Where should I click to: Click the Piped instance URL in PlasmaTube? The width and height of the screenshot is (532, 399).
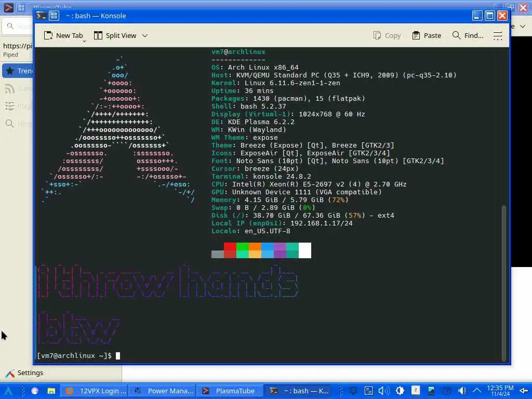point(18,46)
